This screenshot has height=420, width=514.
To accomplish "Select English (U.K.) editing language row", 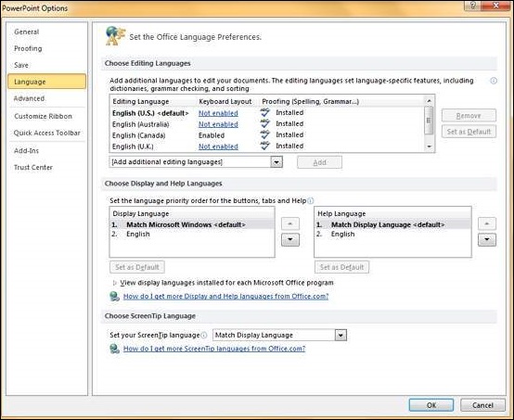I will click(267, 146).
